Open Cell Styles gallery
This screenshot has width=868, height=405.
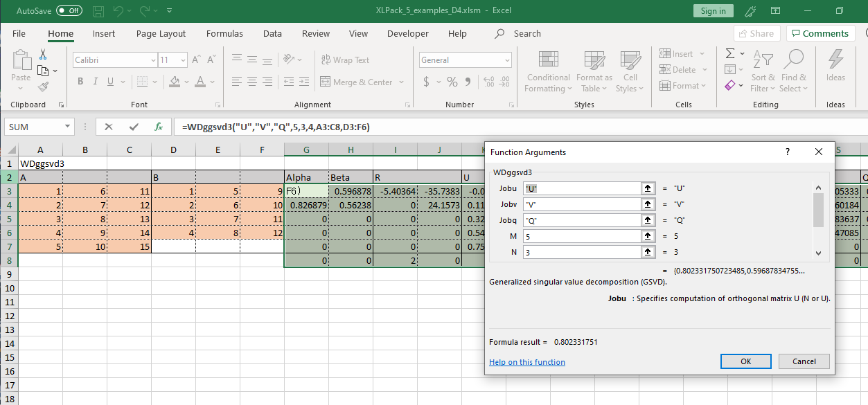[630, 71]
